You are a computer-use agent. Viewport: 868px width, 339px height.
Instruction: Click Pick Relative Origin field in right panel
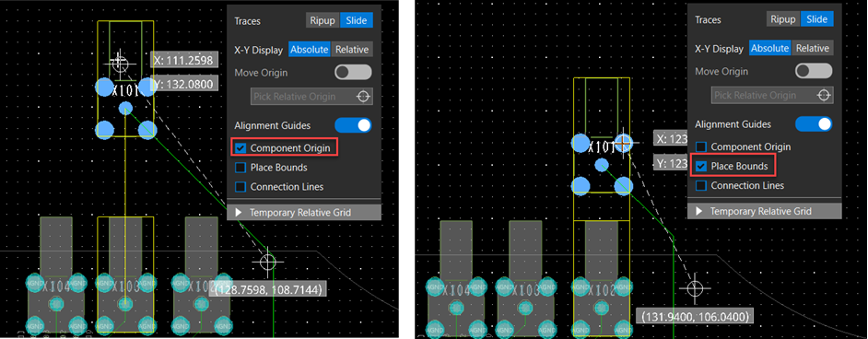point(772,95)
